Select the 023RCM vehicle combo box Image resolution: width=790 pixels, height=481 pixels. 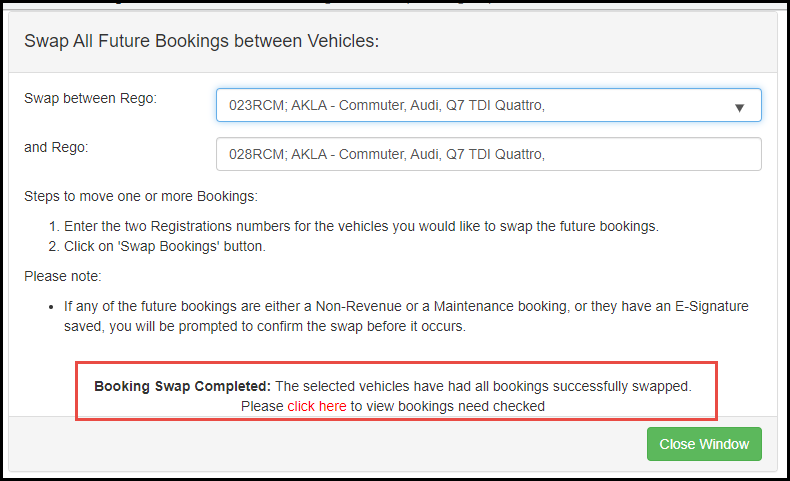coord(489,105)
